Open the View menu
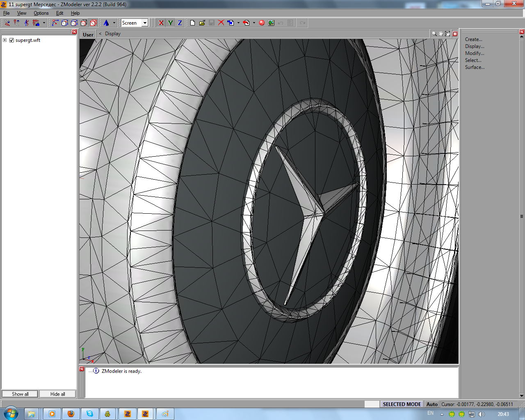 [x=22, y=13]
